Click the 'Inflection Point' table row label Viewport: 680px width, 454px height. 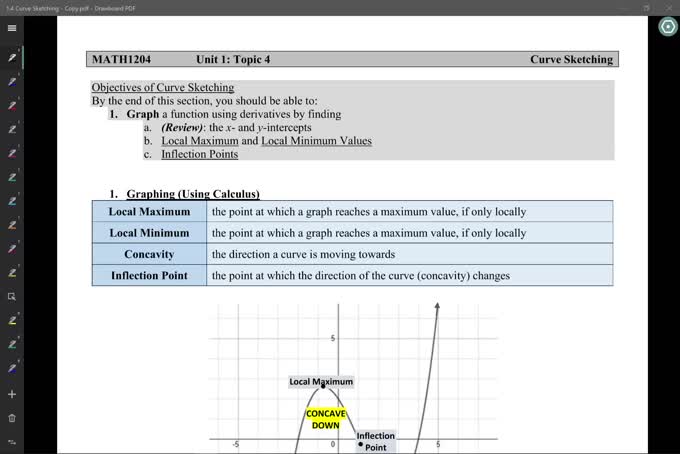coord(149,275)
